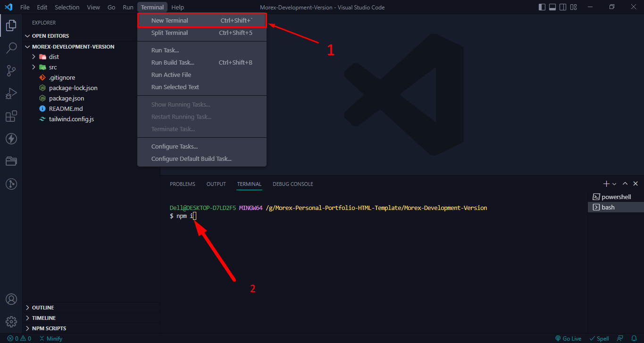Open package-lock.json in the explorer
The height and width of the screenshot is (343, 644).
92,88
